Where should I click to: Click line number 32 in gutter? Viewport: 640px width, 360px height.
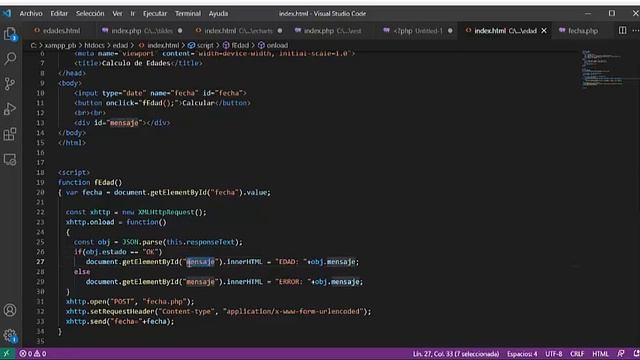pyautogui.click(x=40, y=311)
